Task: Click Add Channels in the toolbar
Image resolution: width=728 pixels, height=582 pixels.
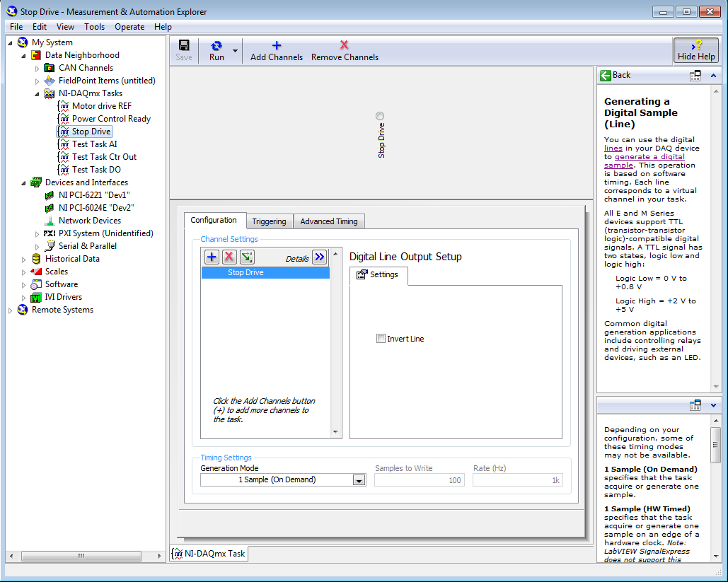Action: pos(276,51)
